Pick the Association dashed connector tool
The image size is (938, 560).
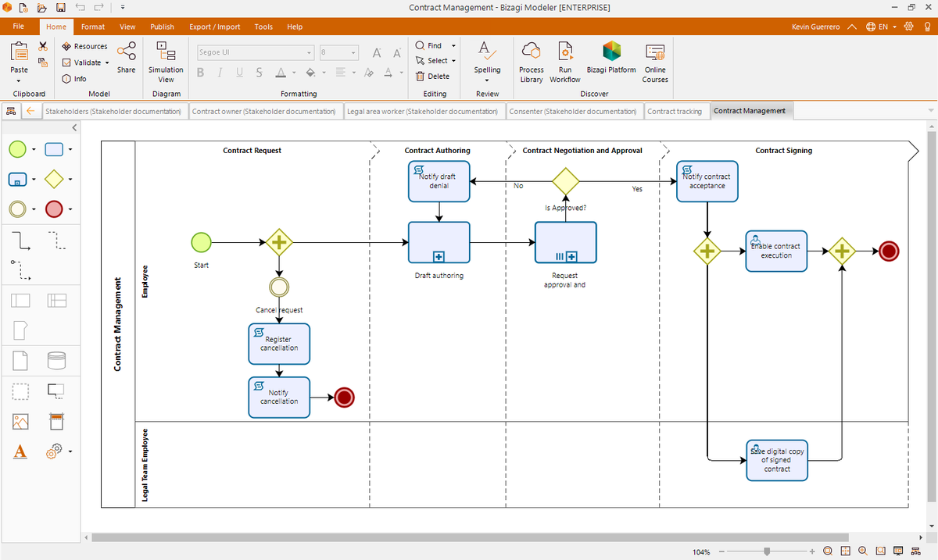56,239
